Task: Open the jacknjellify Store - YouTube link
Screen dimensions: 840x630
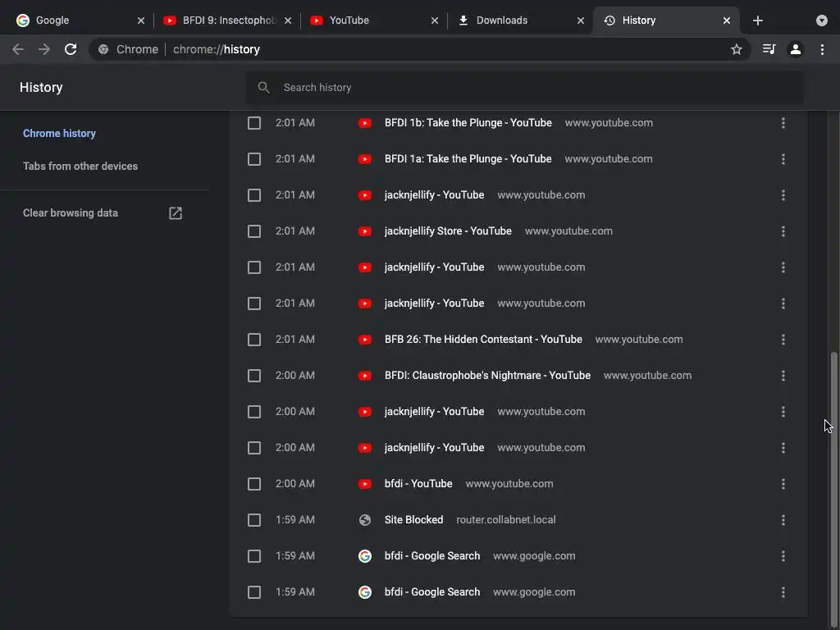Action: (x=448, y=231)
